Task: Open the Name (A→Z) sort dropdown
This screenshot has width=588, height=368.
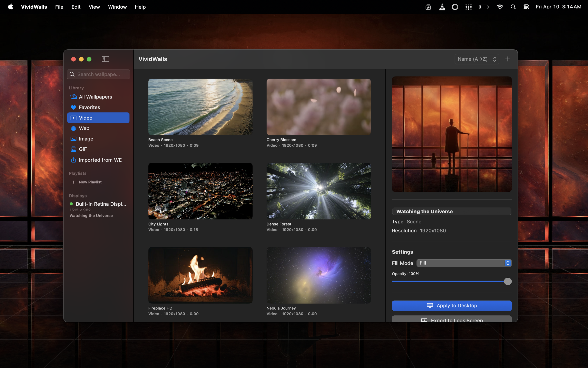Action: click(x=477, y=59)
